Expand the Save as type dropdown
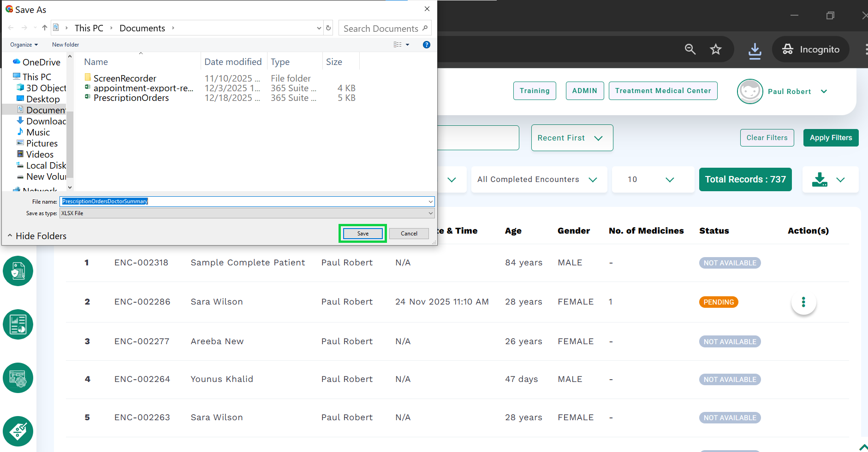The image size is (868, 452). click(430, 213)
